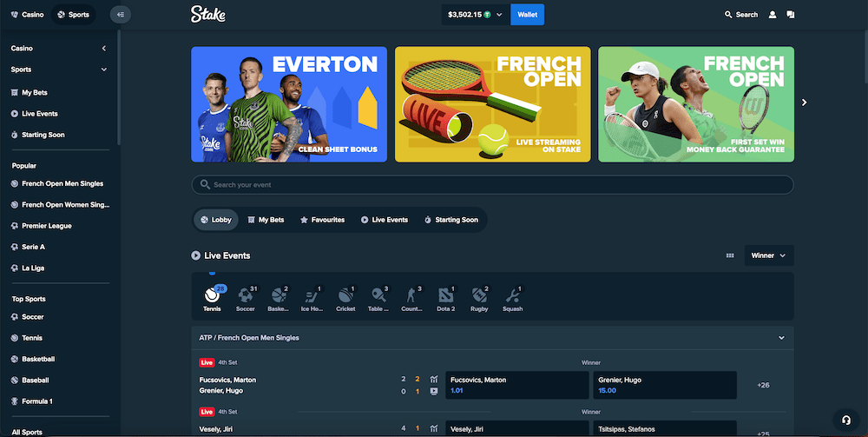Select the Live Events tab

(385, 220)
